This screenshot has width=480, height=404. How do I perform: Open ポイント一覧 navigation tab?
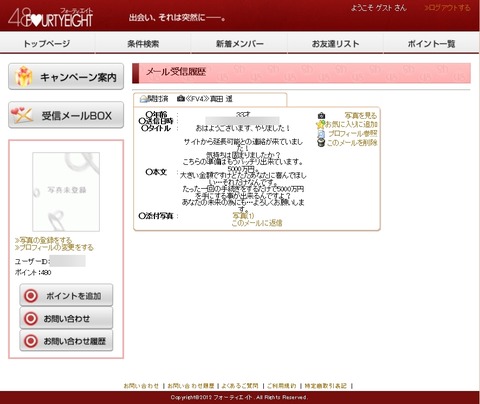431,44
